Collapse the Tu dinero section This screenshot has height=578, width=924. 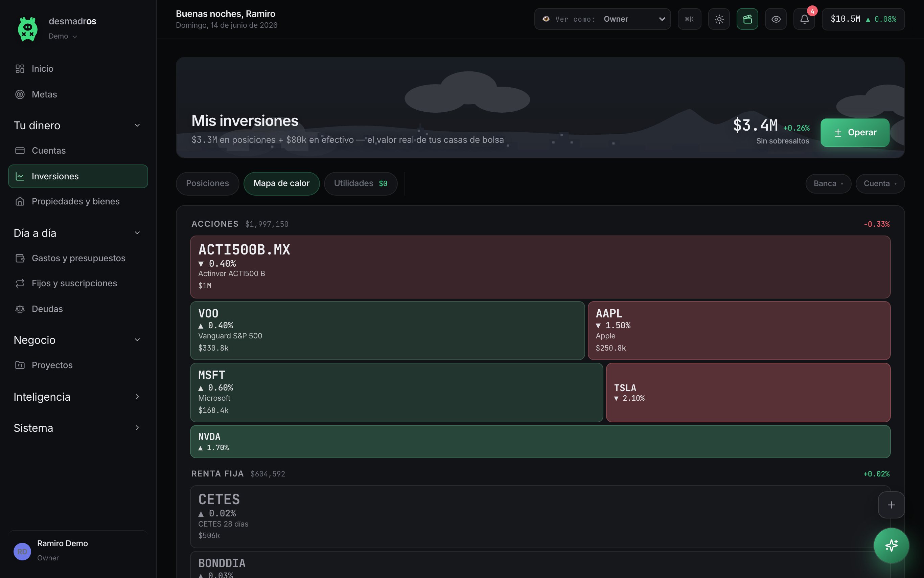pyautogui.click(x=77, y=126)
